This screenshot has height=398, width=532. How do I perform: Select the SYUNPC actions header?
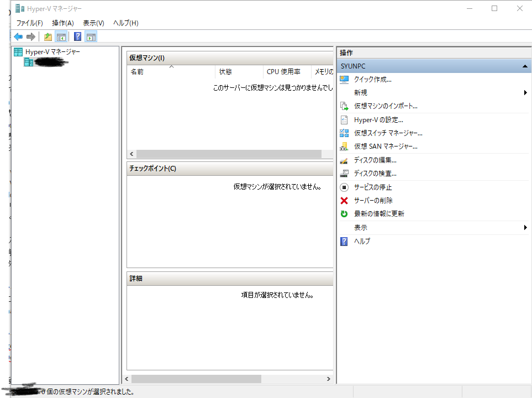[x=434, y=66]
